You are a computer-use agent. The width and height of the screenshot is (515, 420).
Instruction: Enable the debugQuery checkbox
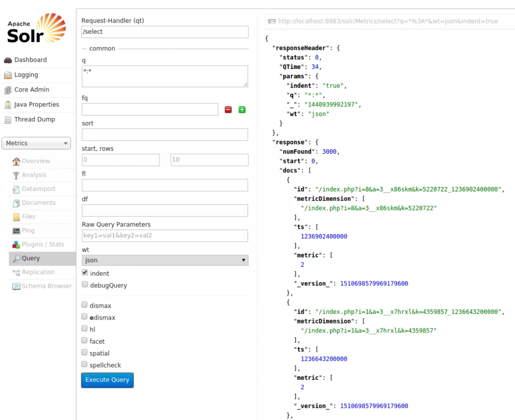coord(84,284)
